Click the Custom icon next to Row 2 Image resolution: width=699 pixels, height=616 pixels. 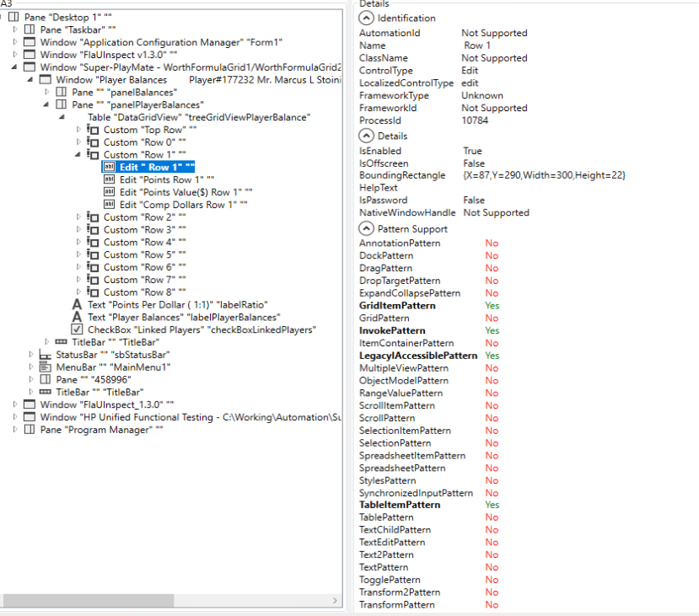coord(93,217)
